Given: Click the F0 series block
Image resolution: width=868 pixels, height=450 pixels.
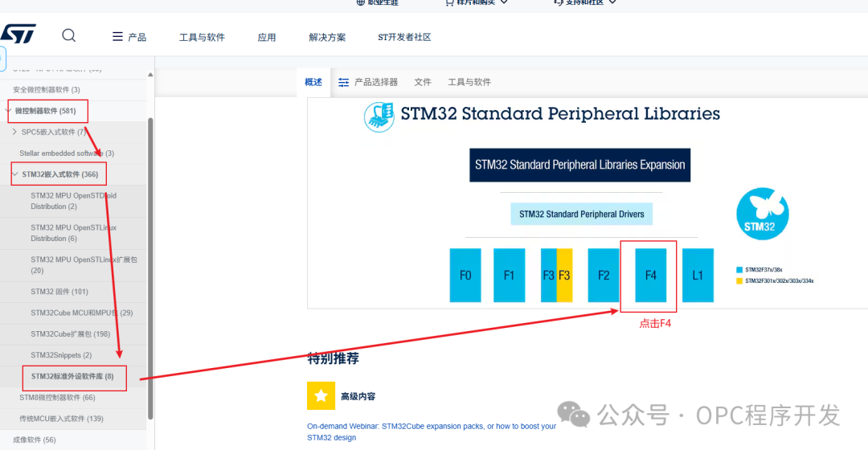Looking at the screenshot, I should coord(465,275).
